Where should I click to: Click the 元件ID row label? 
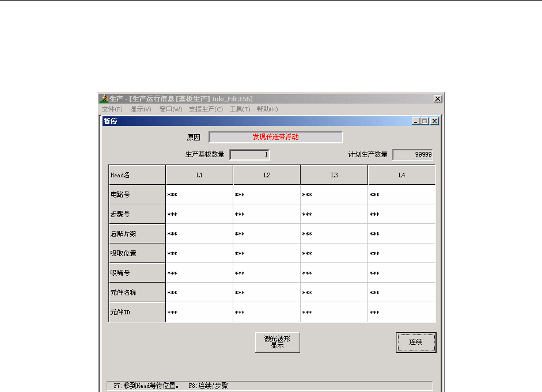click(x=137, y=312)
